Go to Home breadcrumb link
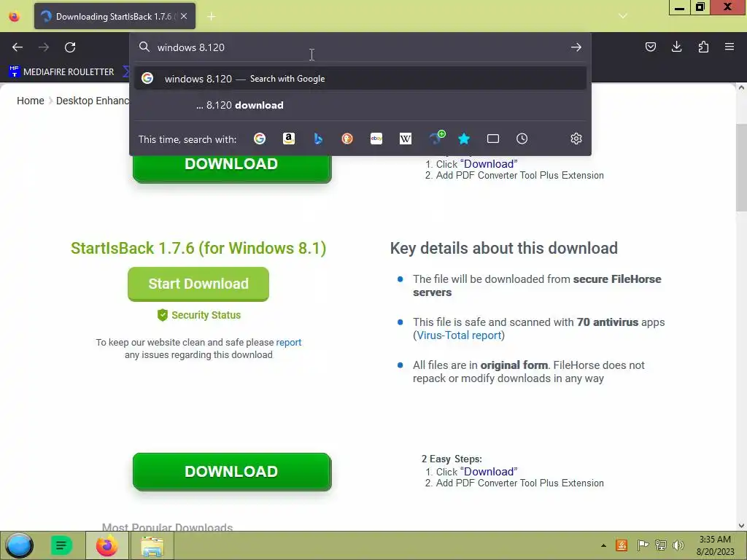This screenshot has width=747, height=560. pyautogui.click(x=31, y=101)
